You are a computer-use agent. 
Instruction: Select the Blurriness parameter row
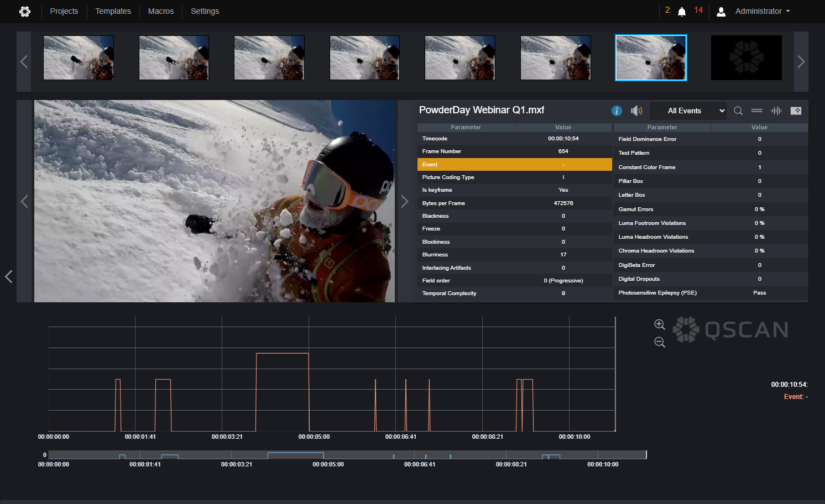(515, 255)
